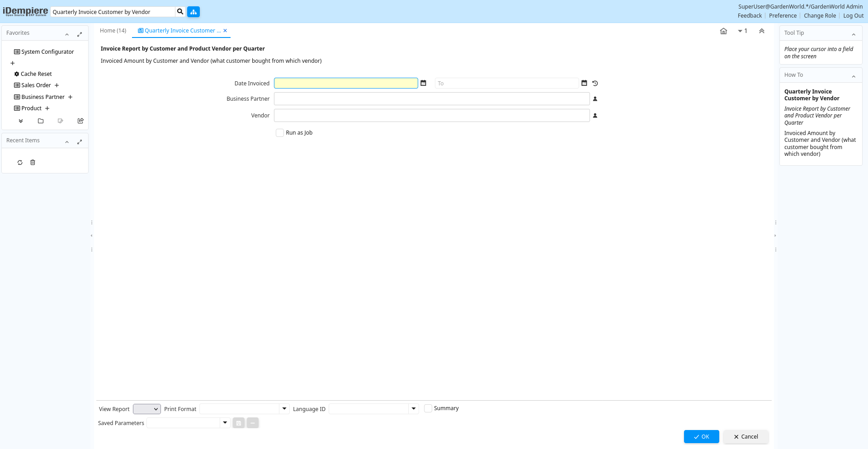Clear recent items with the trash icon
868x449 pixels.
[x=33, y=163]
